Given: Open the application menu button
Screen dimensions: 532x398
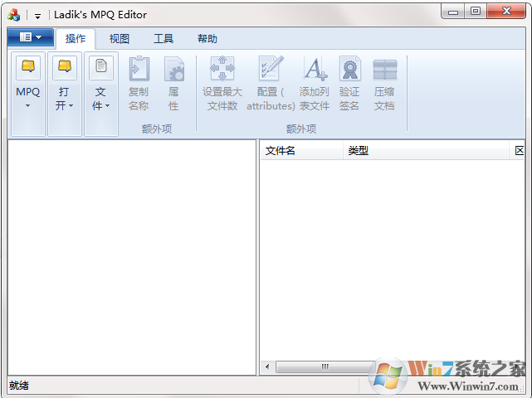Looking at the screenshot, I should [x=31, y=37].
